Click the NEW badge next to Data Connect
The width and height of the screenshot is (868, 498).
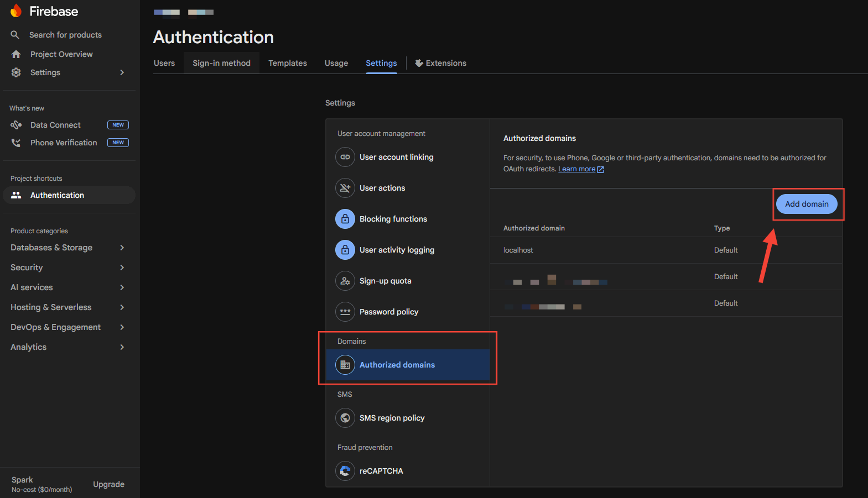coord(118,125)
